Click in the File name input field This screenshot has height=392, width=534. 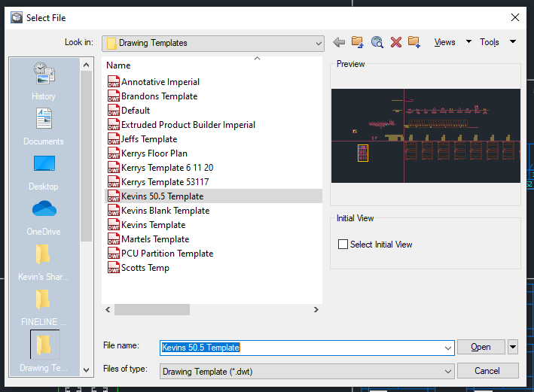point(307,348)
